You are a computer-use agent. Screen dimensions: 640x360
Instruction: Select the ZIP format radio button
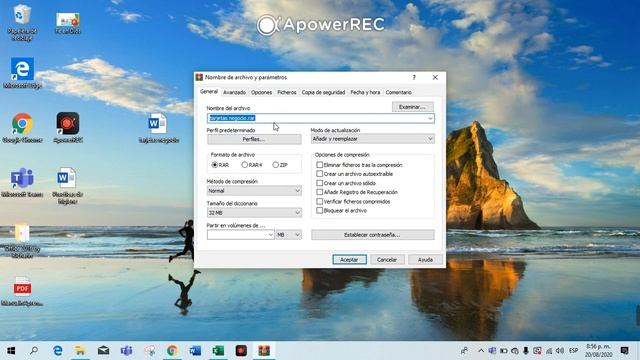[276, 165]
